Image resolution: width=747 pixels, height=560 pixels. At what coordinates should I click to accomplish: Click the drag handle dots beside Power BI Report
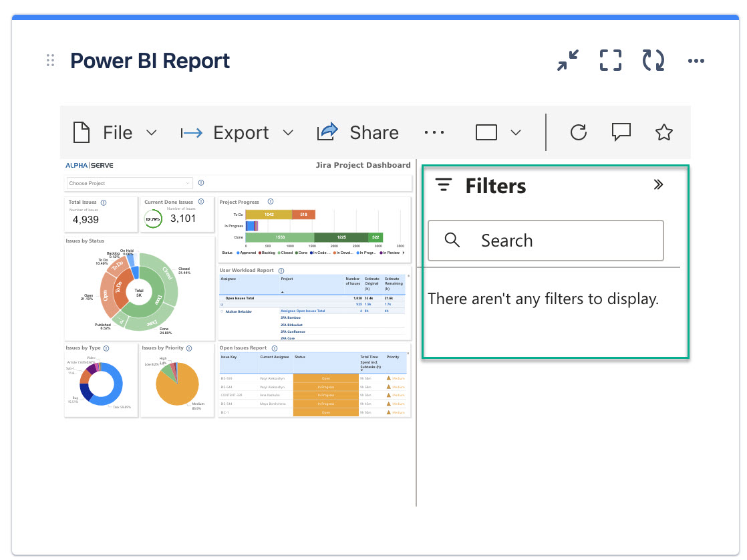click(49, 60)
